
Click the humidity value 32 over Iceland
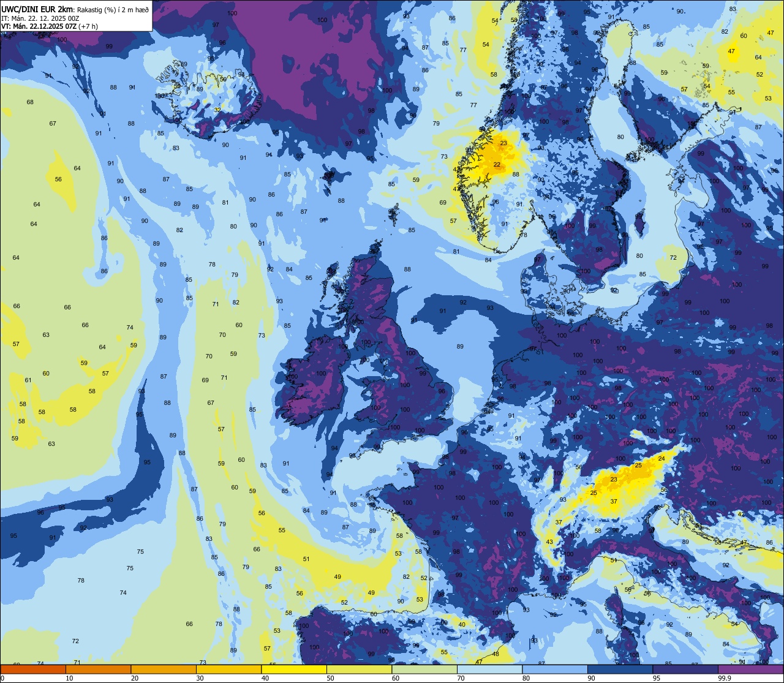(217, 110)
